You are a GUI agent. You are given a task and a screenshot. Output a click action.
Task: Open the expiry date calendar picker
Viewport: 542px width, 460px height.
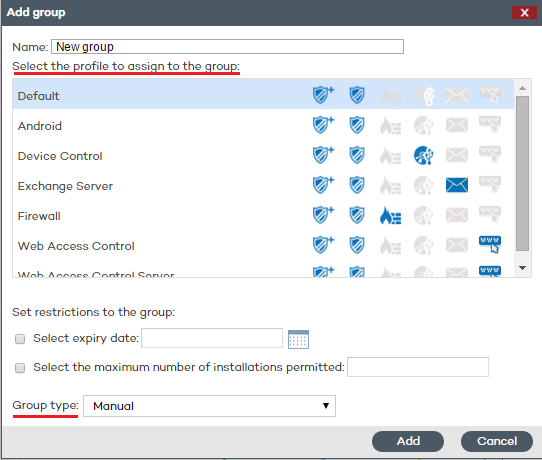coord(298,339)
